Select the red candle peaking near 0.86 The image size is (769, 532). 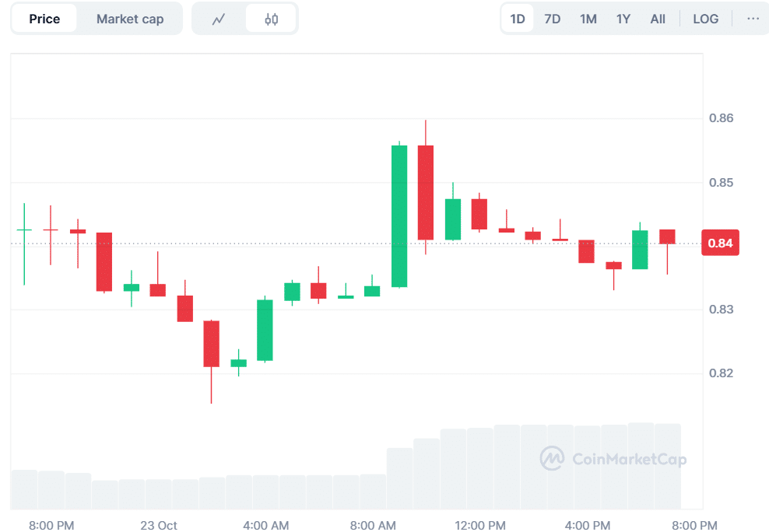click(x=426, y=192)
